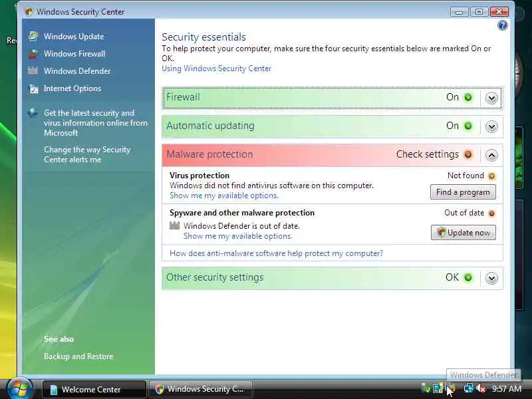The height and width of the screenshot is (399, 532).
Task: Click the See also label in sidebar
Action: [59, 339]
